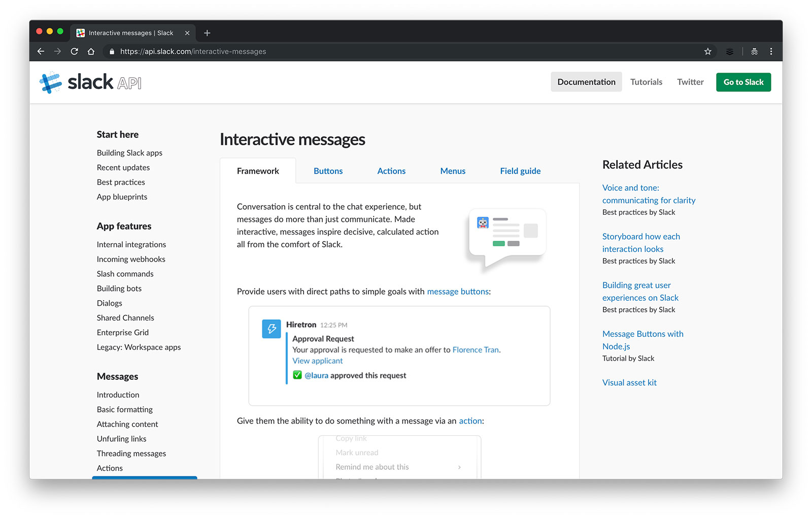The width and height of the screenshot is (812, 518).
Task: Open Recent updates sidebar link
Action: 123,167
